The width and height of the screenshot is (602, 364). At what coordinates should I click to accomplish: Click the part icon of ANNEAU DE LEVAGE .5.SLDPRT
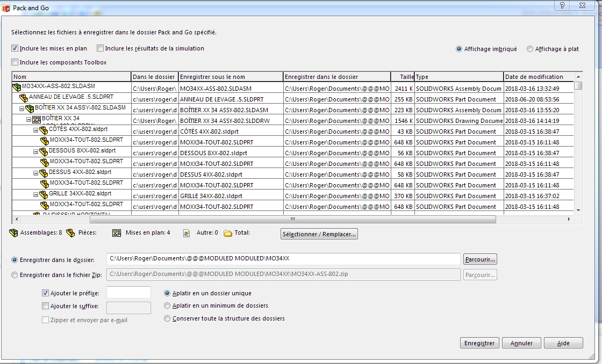pos(24,98)
